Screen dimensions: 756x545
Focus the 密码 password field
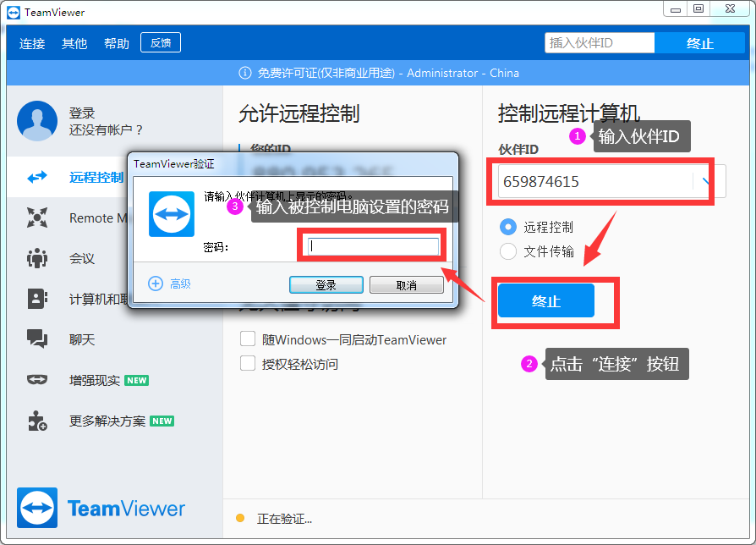[373, 246]
